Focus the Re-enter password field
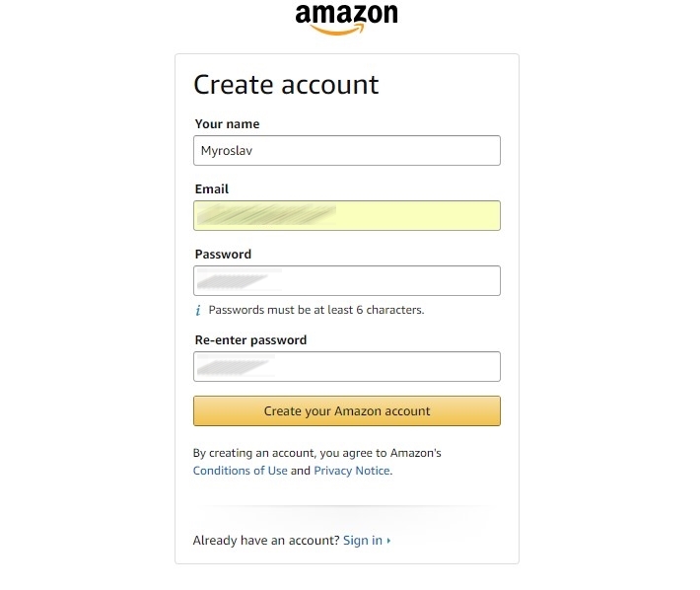700x590 pixels. click(x=346, y=366)
